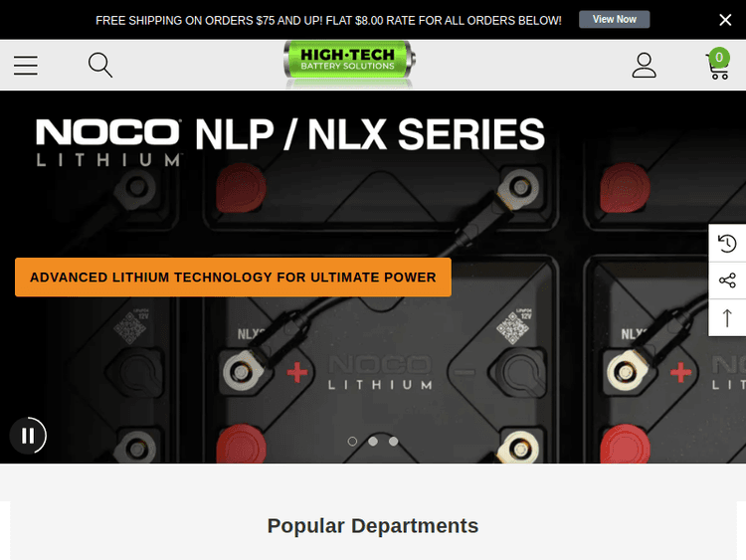Click the free shipping promo text
Viewport: 746px width, 560px height.
pyautogui.click(x=328, y=21)
